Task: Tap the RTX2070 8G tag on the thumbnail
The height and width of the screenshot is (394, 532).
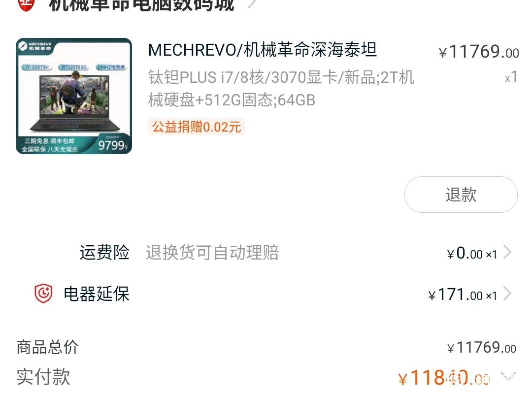Action: [x=74, y=67]
